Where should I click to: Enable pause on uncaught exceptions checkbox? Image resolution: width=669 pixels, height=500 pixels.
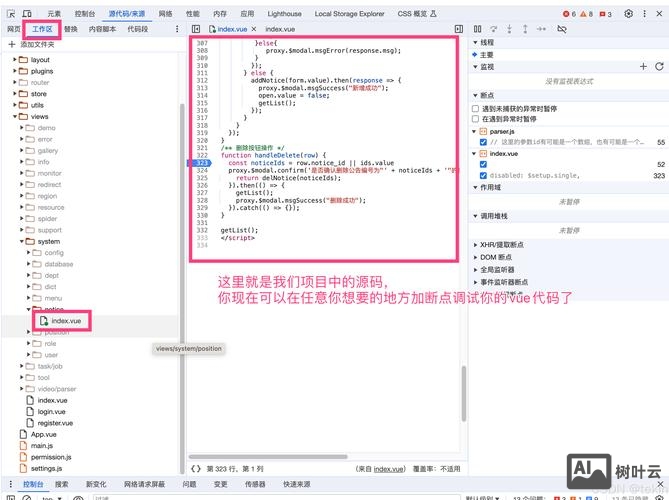pyautogui.click(x=476, y=107)
